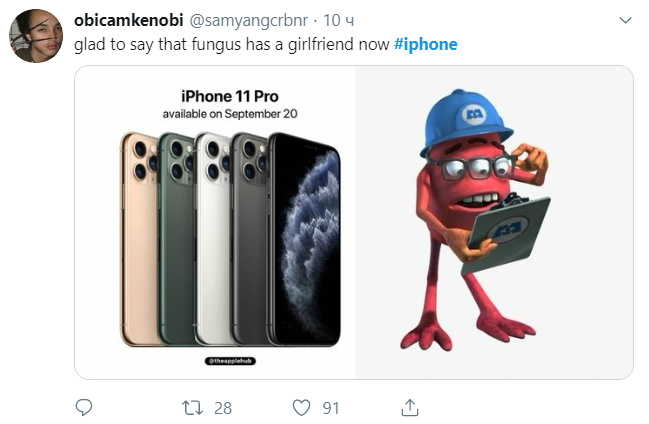Open the iPhone 11 Pro promo image
Screen dimensions: 649x424
tap(215, 222)
